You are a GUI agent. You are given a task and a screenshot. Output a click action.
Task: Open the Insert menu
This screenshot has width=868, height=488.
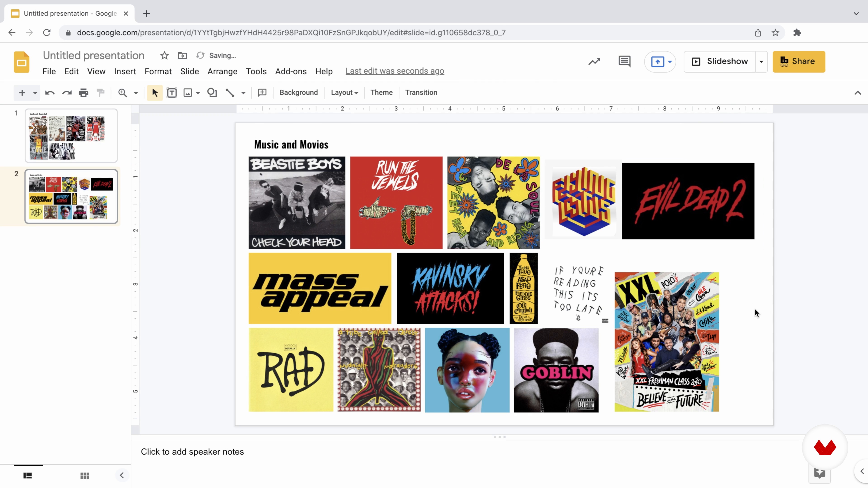click(x=125, y=71)
